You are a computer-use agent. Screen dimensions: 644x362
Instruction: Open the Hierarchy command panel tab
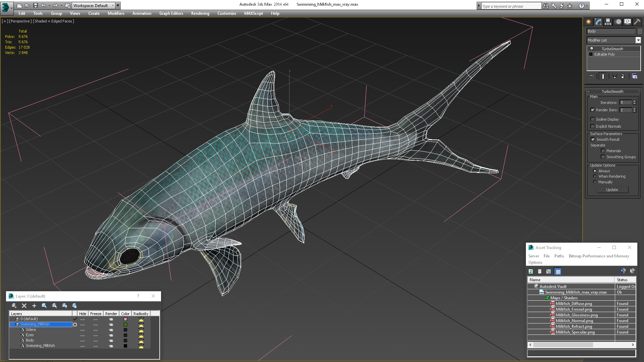pyautogui.click(x=608, y=22)
